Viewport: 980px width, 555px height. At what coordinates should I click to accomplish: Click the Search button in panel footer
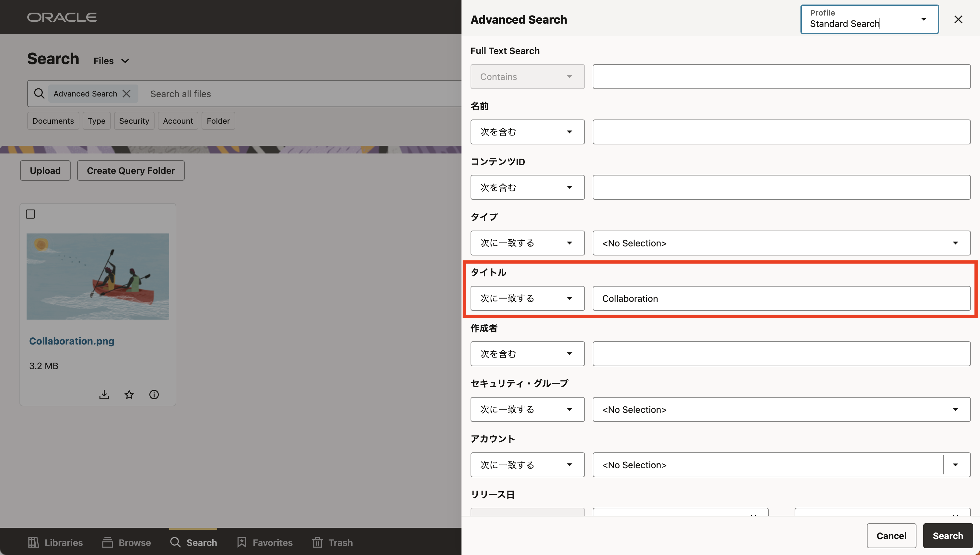[948, 536]
